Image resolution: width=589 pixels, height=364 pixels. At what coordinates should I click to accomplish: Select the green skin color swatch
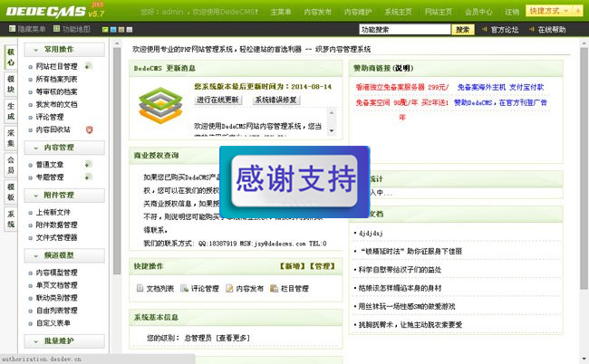click(x=105, y=29)
